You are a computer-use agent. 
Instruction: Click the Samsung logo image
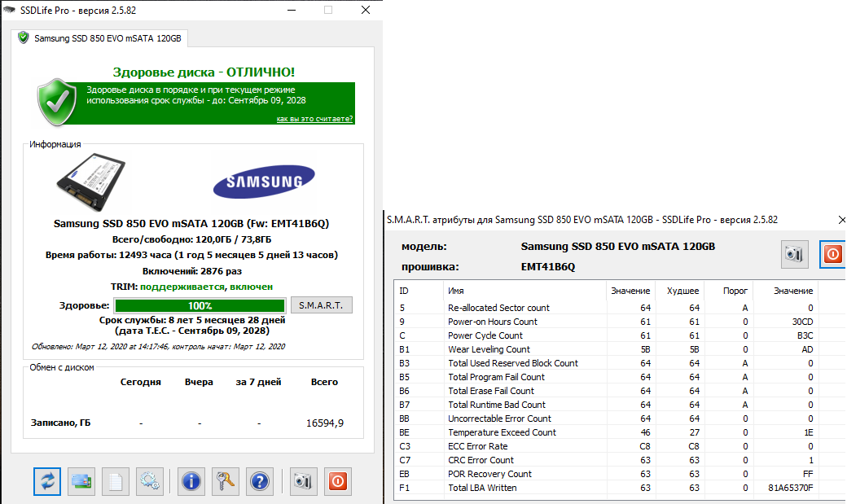(x=264, y=182)
